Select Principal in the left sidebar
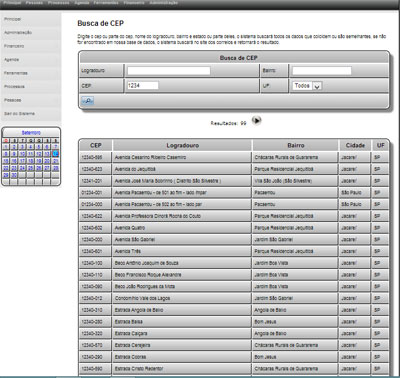The width and height of the screenshot is (400, 378). [31, 19]
